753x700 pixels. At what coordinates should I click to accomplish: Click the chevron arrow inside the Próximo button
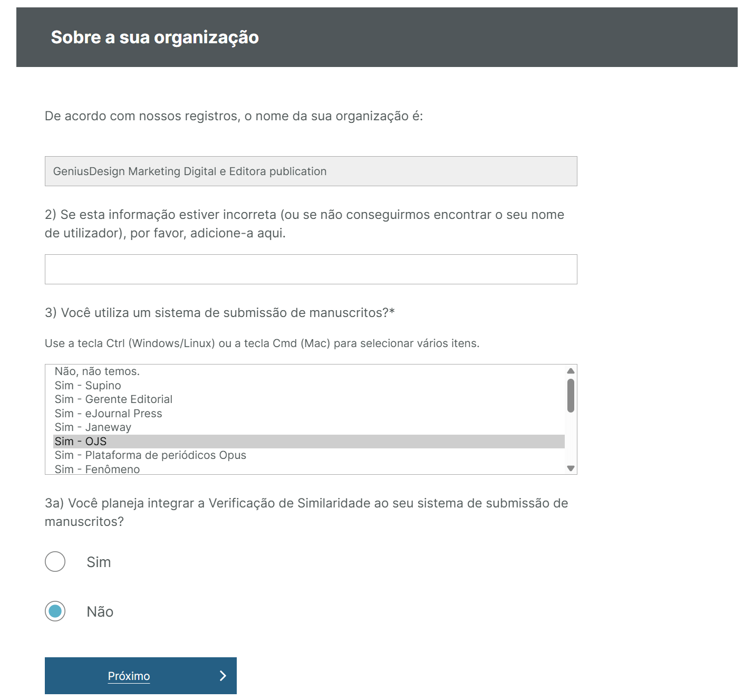click(223, 676)
